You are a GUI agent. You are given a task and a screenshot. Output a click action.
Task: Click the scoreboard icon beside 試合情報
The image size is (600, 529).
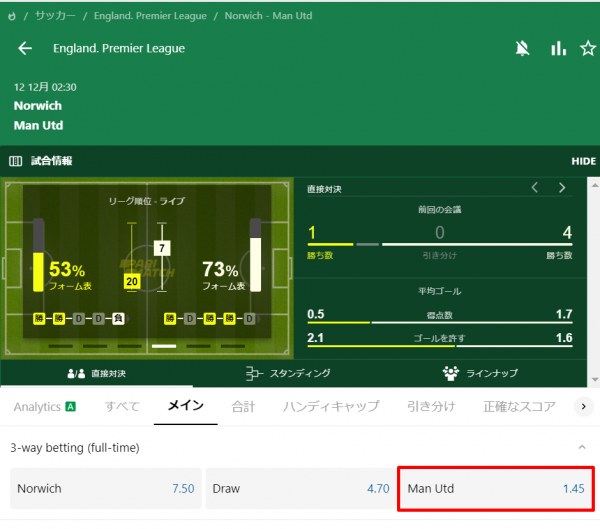pyautogui.click(x=15, y=161)
